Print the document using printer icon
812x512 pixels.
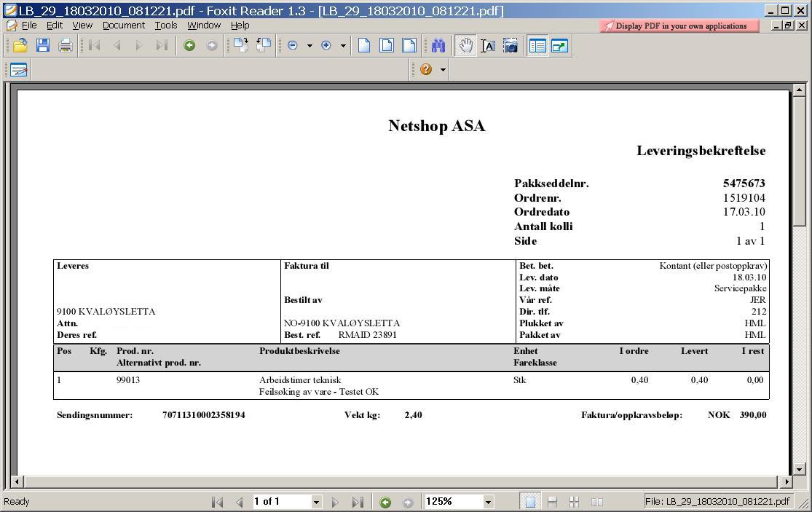coord(66,46)
